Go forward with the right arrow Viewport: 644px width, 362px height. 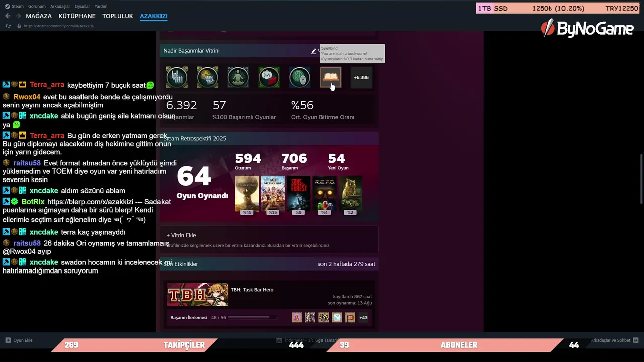pos(18,16)
